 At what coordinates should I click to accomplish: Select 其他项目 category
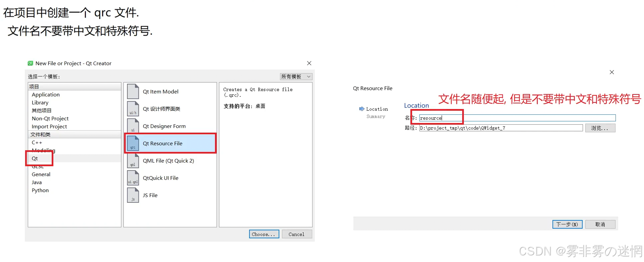(42, 110)
